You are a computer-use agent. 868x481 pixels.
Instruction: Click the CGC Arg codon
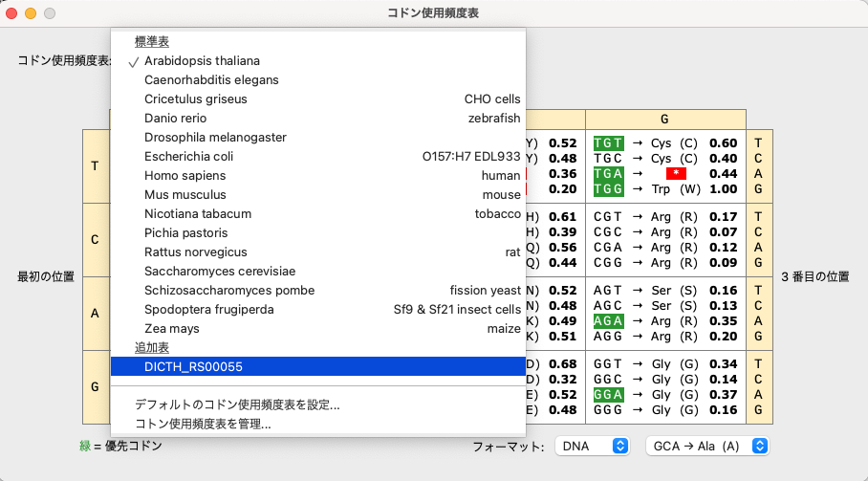tap(608, 232)
